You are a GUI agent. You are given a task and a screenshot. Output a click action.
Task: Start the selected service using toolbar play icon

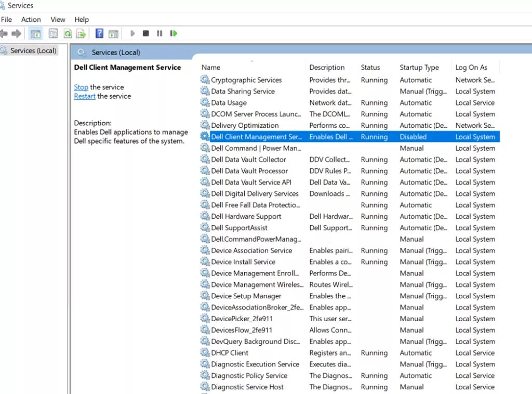pos(132,33)
